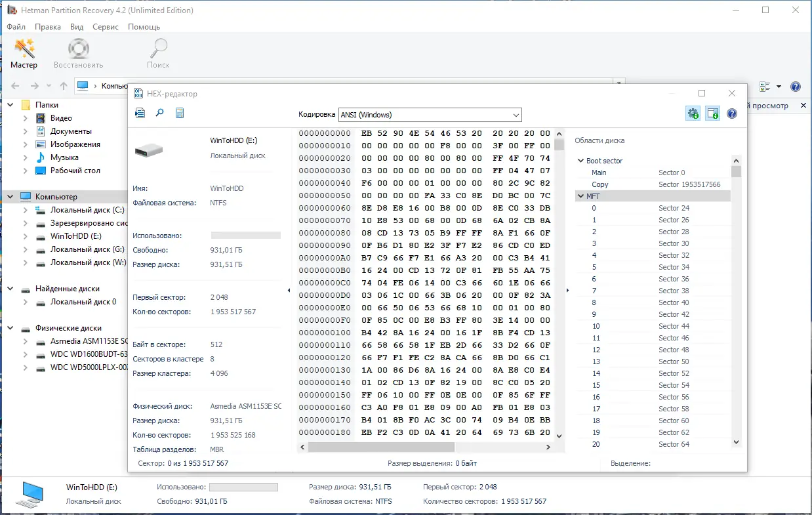Image resolution: width=812 pixels, height=515 pixels.
Task: Select Музыка folder
Action: pyautogui.click(x=64, y=157)
